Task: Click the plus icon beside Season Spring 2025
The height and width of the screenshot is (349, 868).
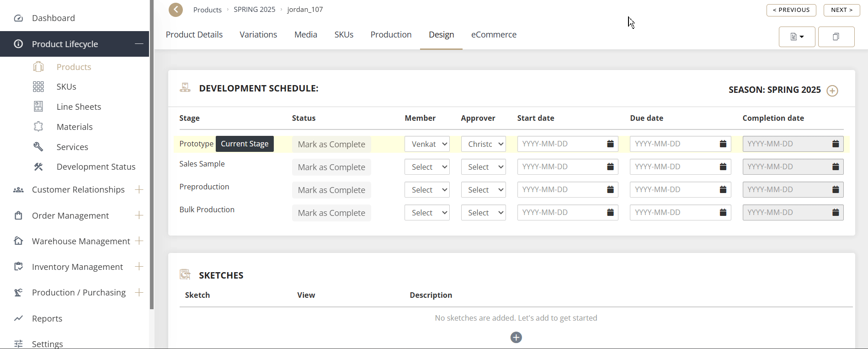Action: point(832,91)
